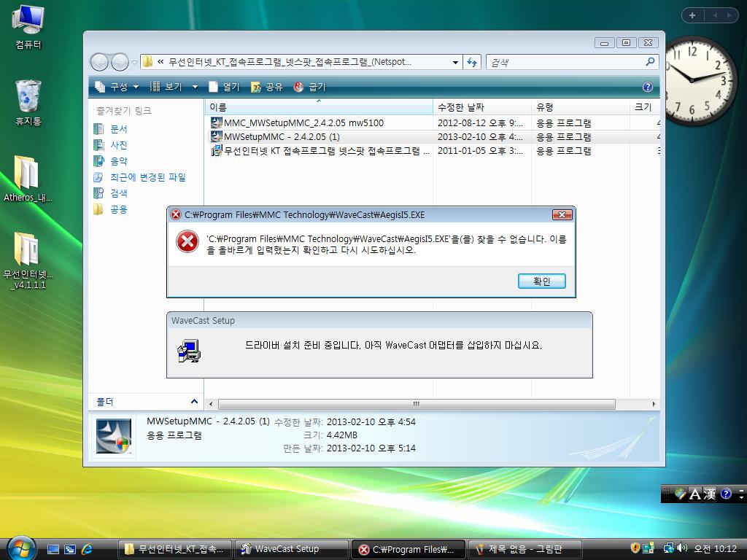Open the 사진 favorite link
The height and width of the screenshot is (560, 747).
pyautogui.click(x=111, y=145)
